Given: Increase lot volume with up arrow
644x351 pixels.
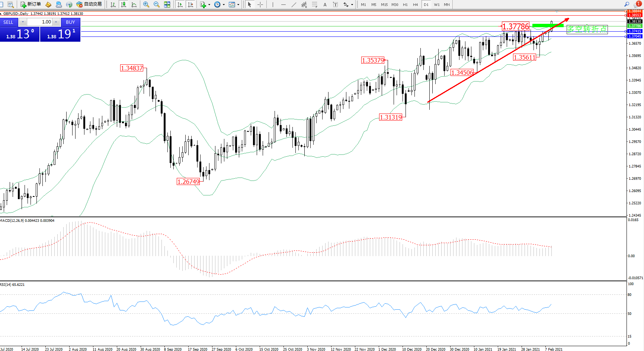Looking at the screenshot, I should (x=56, y=22).
